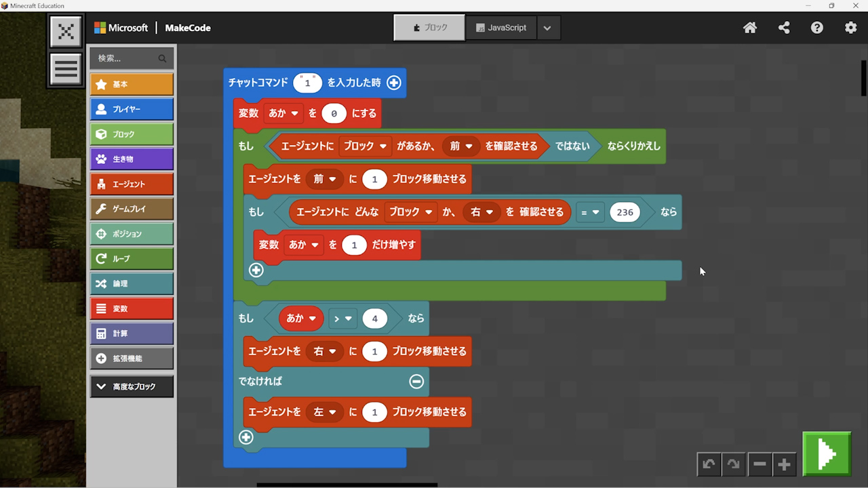The height and width of the screenshot is (488, 868).
Task: Switch to the ブロック editor tab
Action: coord(429,28)
